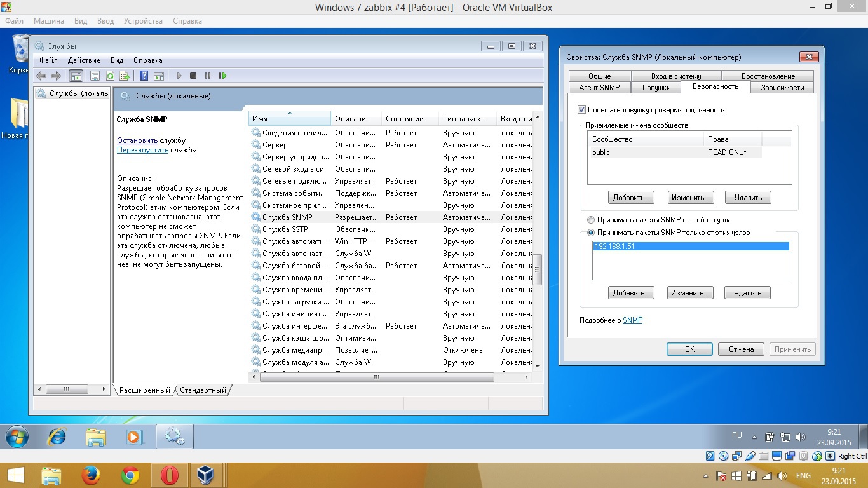Switch to the 'Восстановление' tab
Image resolution: width=868 pixels, height=488 pixels.
click(x=768, y=76)
